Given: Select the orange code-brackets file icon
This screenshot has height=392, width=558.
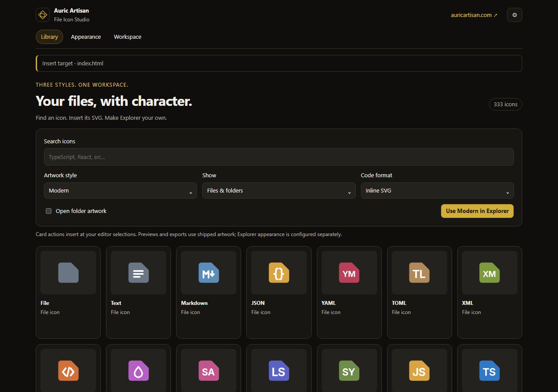Looking at the screenshot, I should pos(68,371).
